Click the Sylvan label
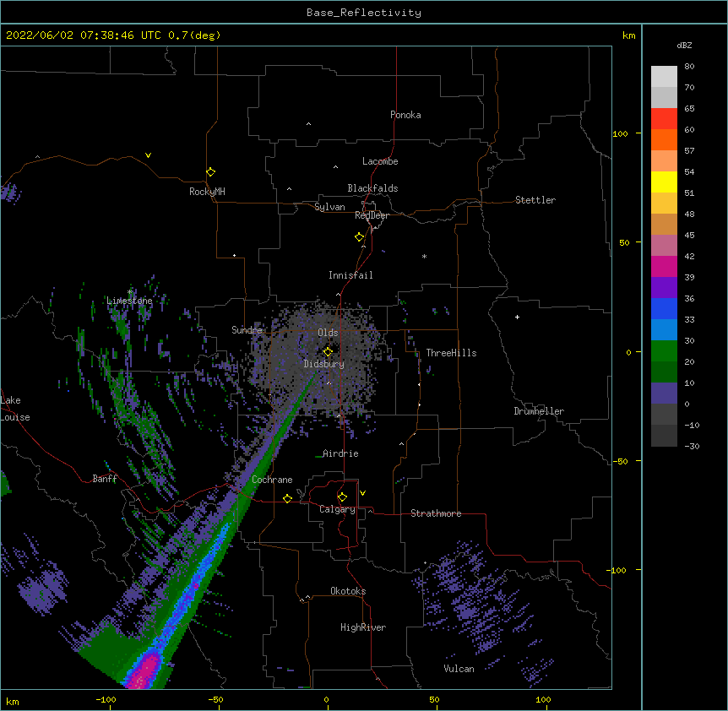The height and width of the screenshot is (711, 728). pyautogui.click(x=329, y=207)
